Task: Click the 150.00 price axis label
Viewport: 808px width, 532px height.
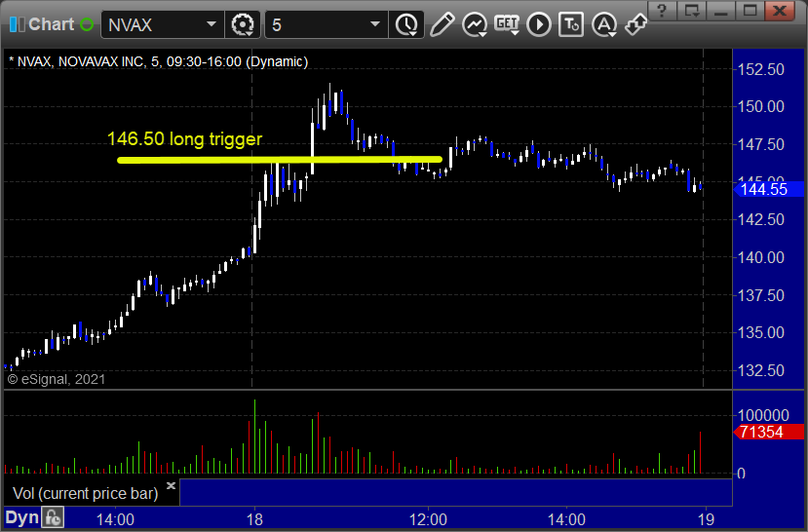Action: 761,106
